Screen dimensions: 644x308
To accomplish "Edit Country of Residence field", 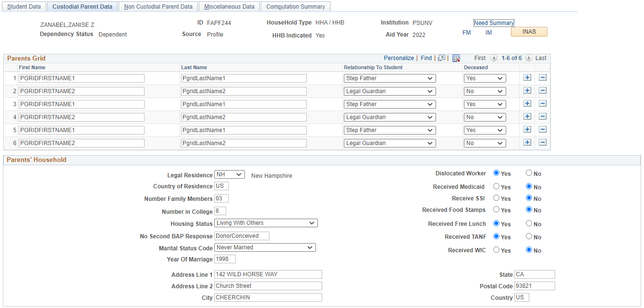I will 221,186.
